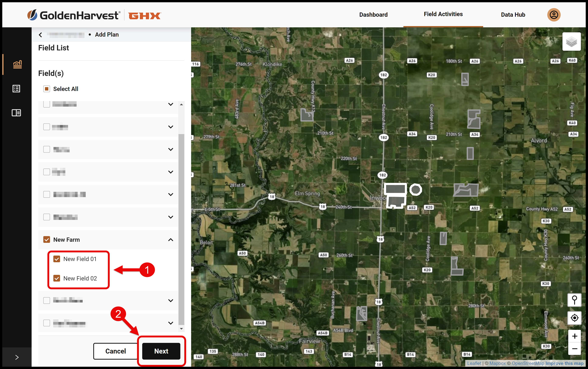Check the farm checkbox directly above New Farm
The width and height of the screenshot is (588, 369).
coord(47,217)
